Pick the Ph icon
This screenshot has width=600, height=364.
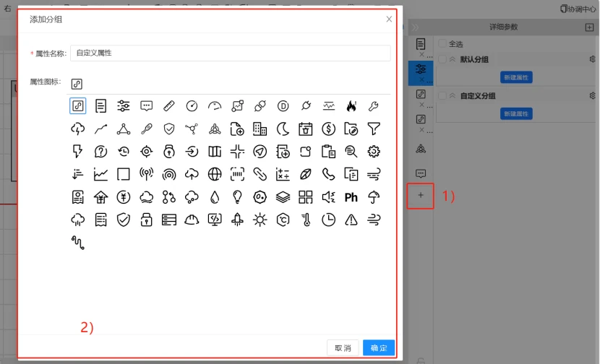(x=351, y=197)
